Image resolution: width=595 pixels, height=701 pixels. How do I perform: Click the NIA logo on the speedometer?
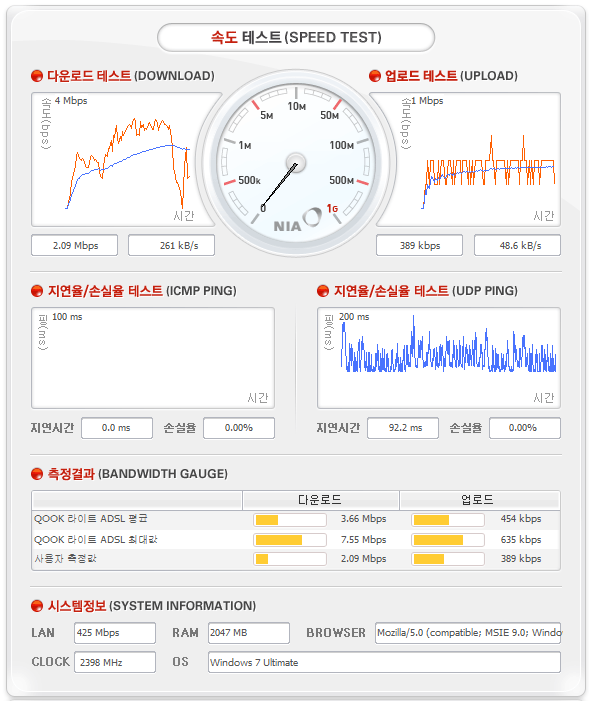tap(297, 221)
